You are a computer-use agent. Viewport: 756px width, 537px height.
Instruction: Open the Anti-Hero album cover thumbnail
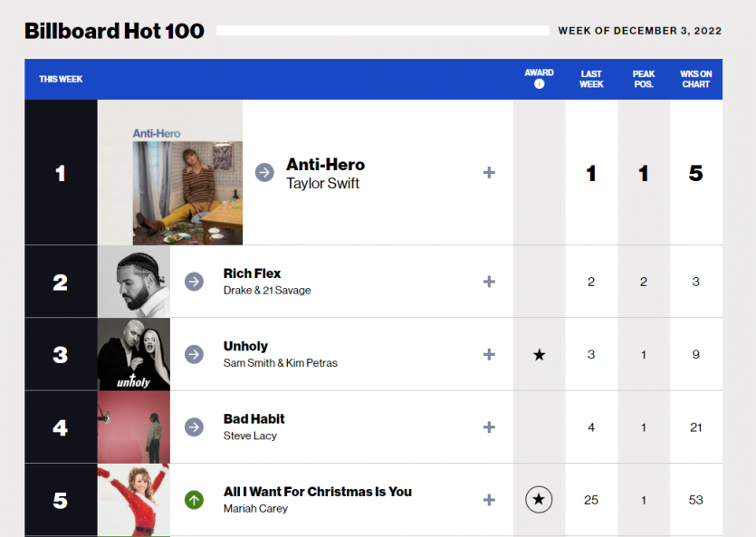[187, 173]
